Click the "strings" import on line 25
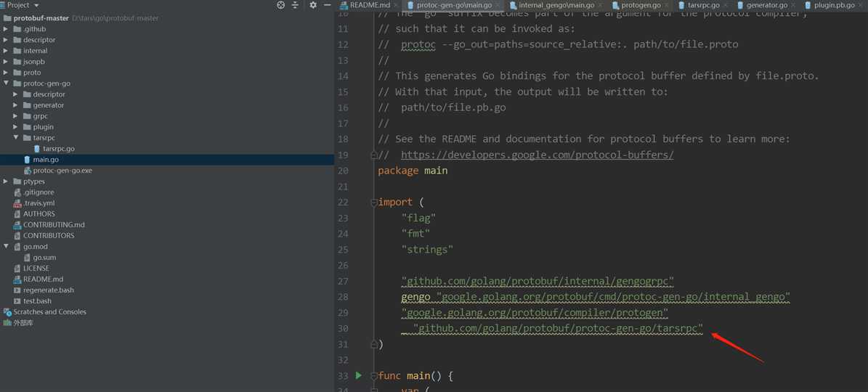Viewport: 868px width, 392px height. click(427, 250)
